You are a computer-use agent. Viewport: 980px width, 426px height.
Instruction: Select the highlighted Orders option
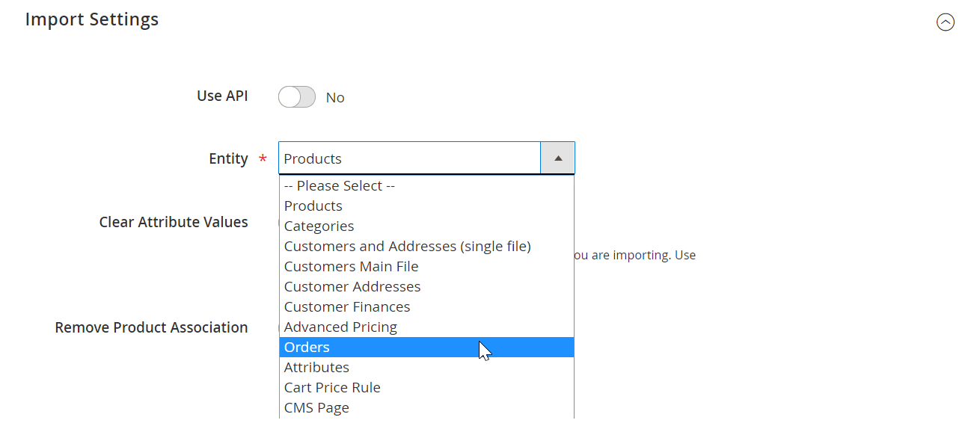pos(307,348)
